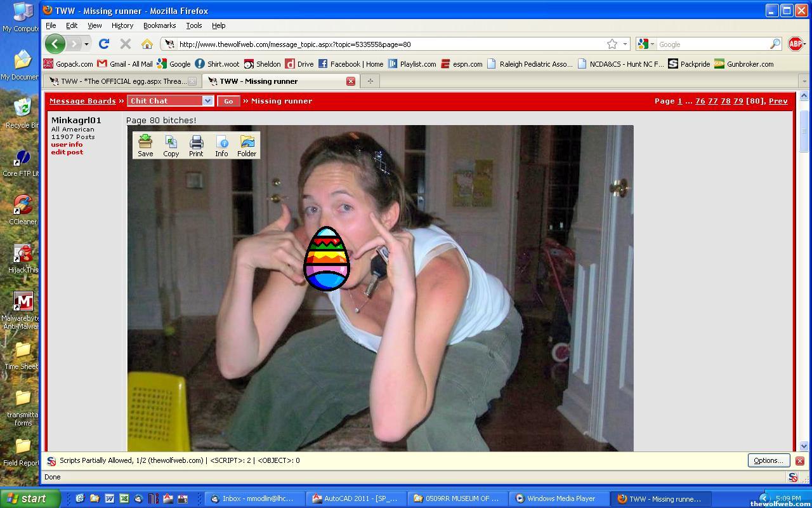Click the Save icon on image toolbar
812x508 pixels.
145,145
